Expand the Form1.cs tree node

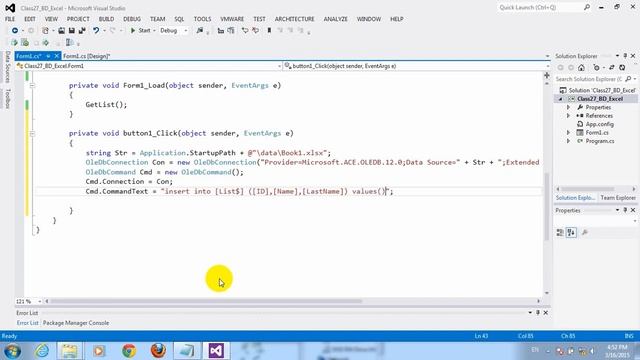(x=568, y=133)
